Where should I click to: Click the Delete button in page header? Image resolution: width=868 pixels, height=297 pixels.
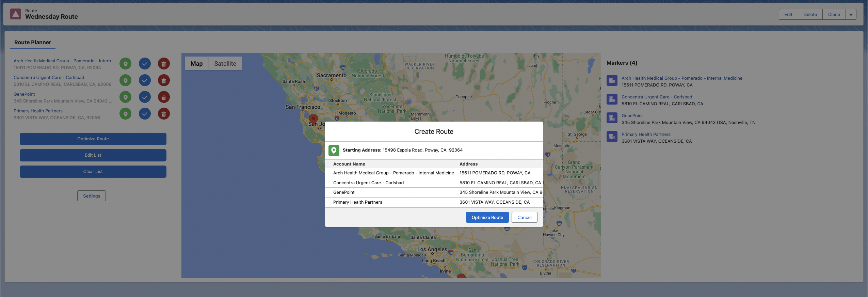pyautogui.click(x=810, y=14)
